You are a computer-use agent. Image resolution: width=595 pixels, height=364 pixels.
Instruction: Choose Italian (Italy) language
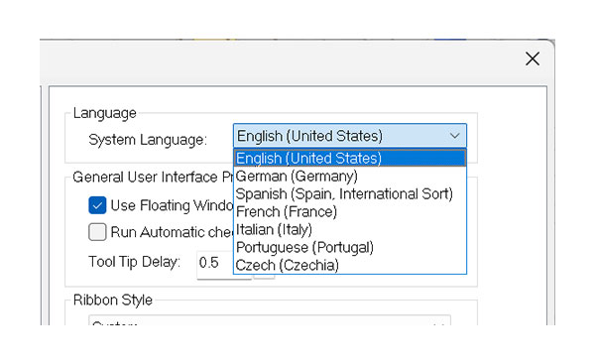[x=349, y=230]
